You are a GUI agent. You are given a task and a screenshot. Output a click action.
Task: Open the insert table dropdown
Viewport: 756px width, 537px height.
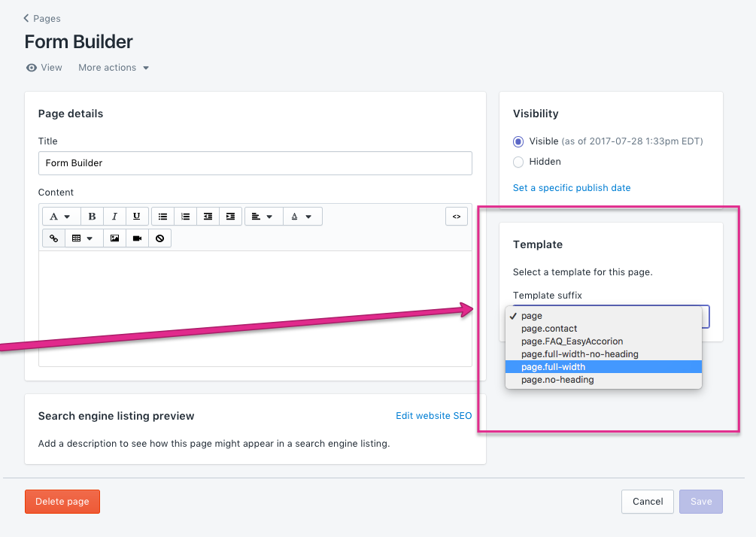point(83,238)
